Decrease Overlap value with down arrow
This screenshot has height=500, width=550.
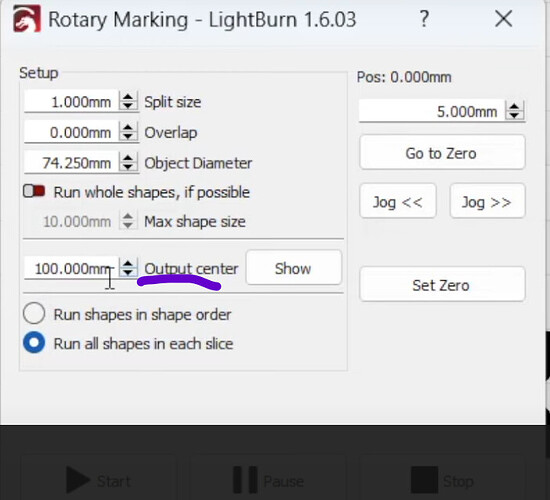coord(128,138)
